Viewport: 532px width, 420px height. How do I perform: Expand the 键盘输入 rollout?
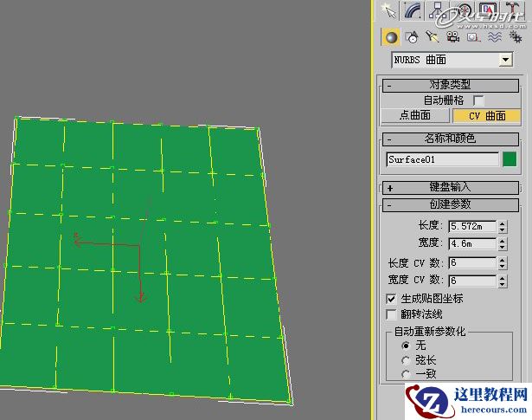pyautogui.click(x=450, y=187)
